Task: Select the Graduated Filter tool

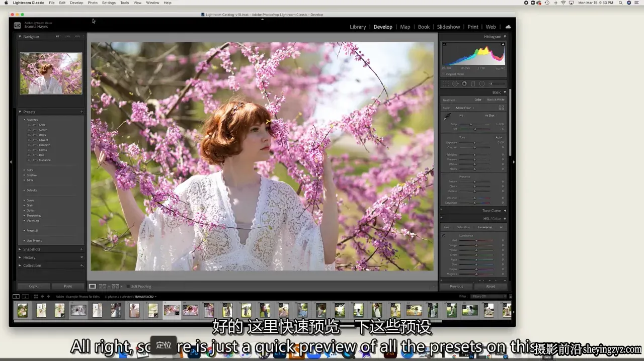Action: tap(473, 84)
